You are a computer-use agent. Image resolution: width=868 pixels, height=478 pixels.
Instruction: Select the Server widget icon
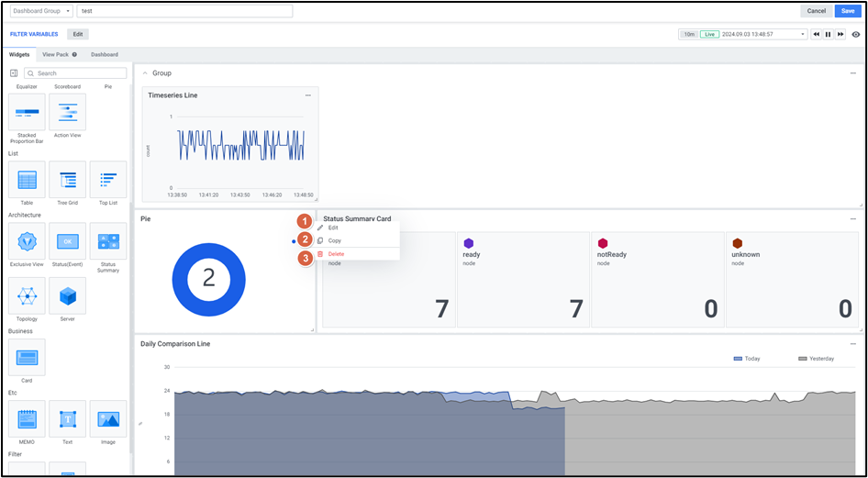(68, 296)
